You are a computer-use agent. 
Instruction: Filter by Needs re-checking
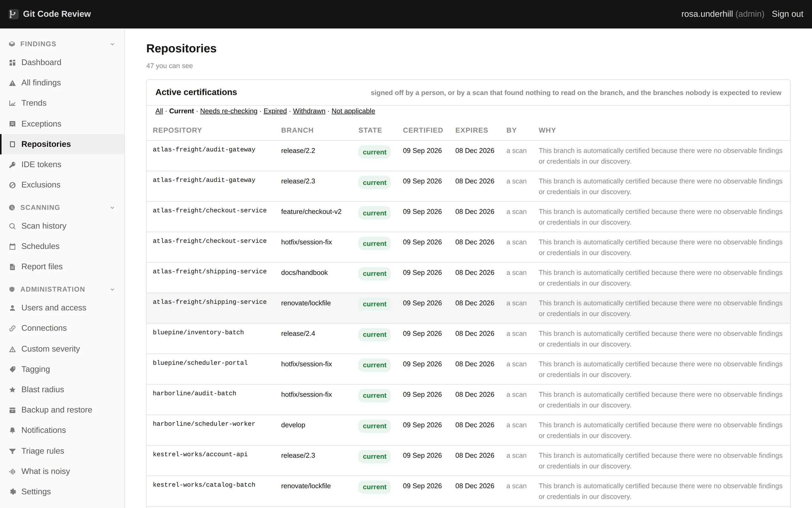pyautogui.click(x=228, y=111)
